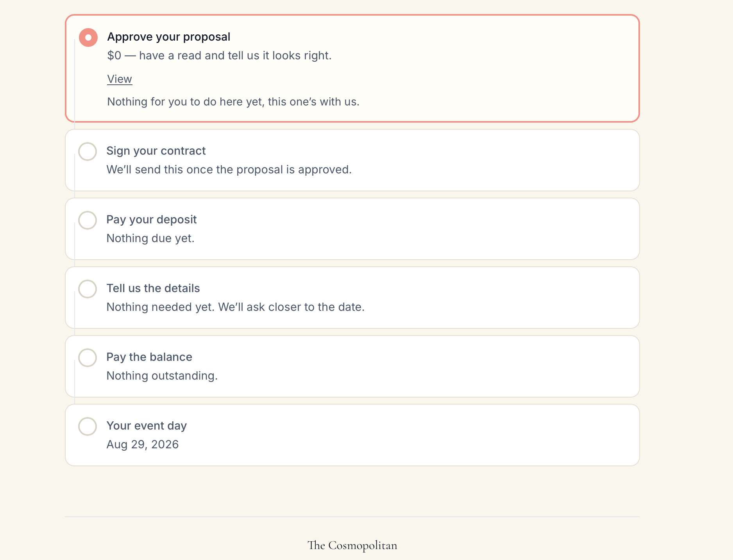Click the Your event day title

147,426
